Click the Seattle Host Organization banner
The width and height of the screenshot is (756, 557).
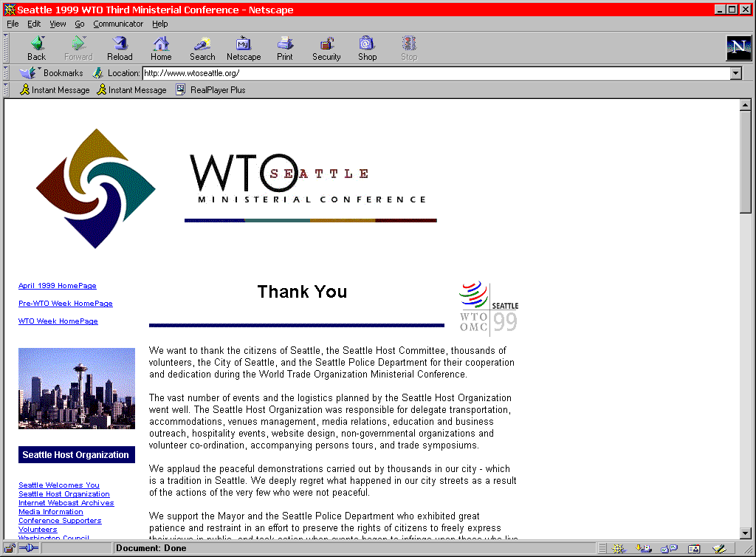[x=77, y=455]
